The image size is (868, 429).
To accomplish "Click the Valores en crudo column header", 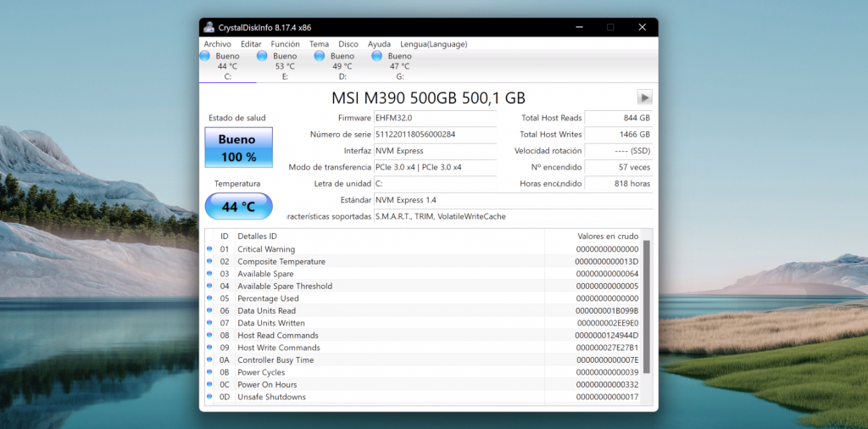I will pyautogui.click(x=606, y=236).
